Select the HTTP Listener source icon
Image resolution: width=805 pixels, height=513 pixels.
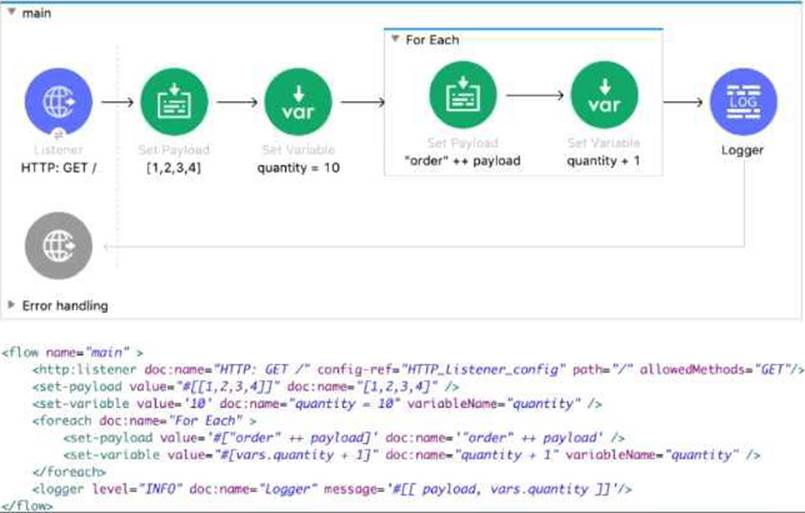(x=59, y=102)
